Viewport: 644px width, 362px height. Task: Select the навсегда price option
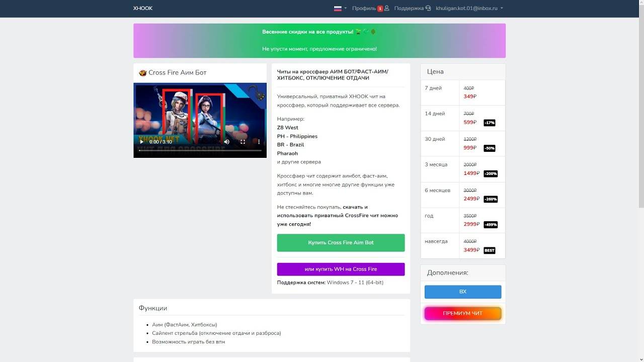(463, 246)
